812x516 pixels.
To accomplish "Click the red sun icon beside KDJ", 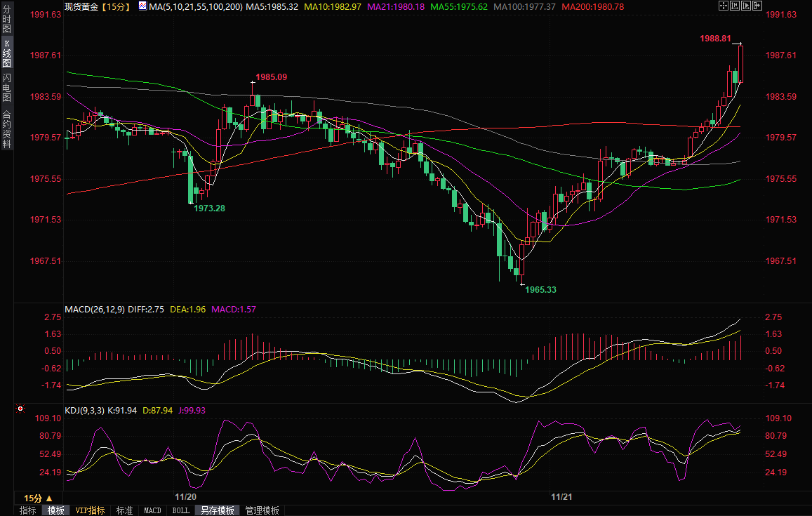I will 20,408.
